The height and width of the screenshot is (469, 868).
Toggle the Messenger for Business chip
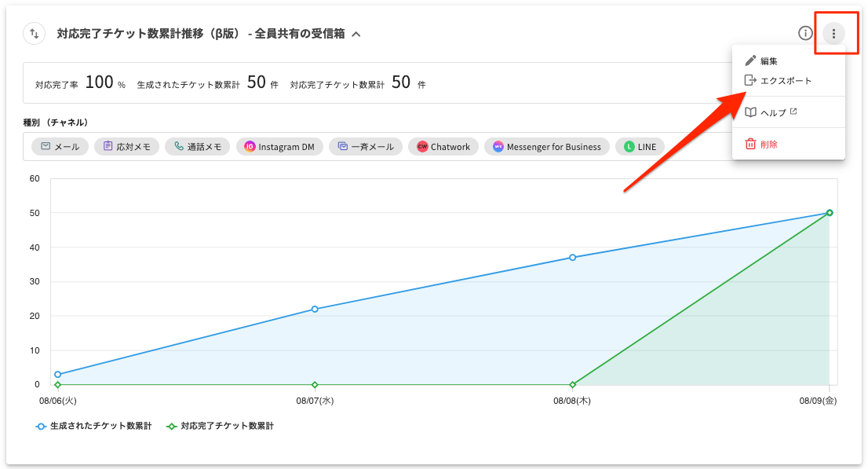pos(546,147)
